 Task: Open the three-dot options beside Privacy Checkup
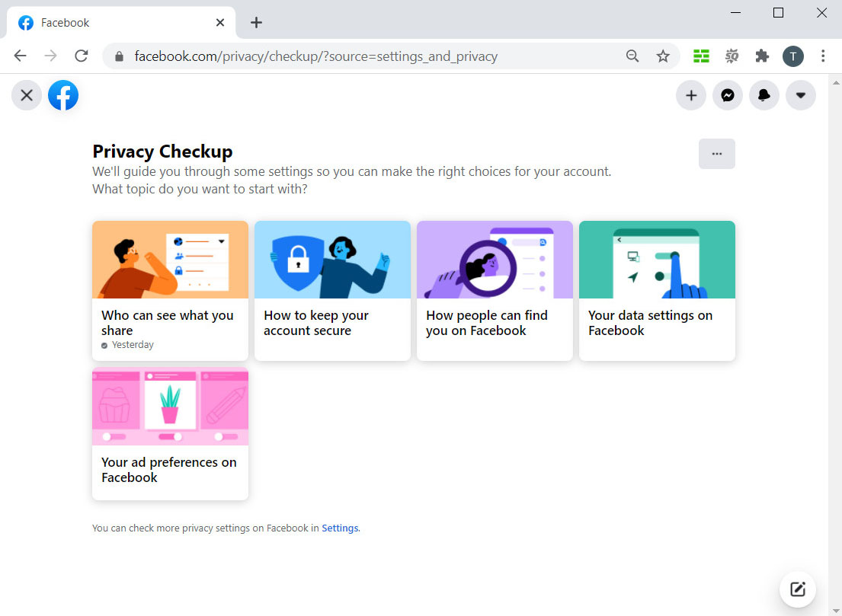click(x=717, y=154)
